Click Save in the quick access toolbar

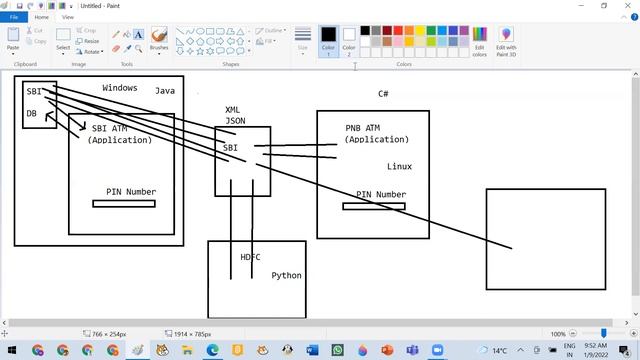pos(19,6)
